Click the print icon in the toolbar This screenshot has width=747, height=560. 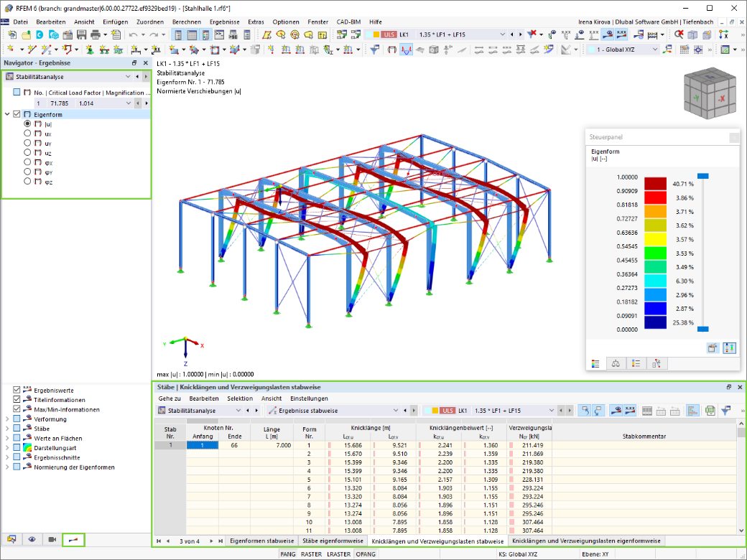point(96,34)
